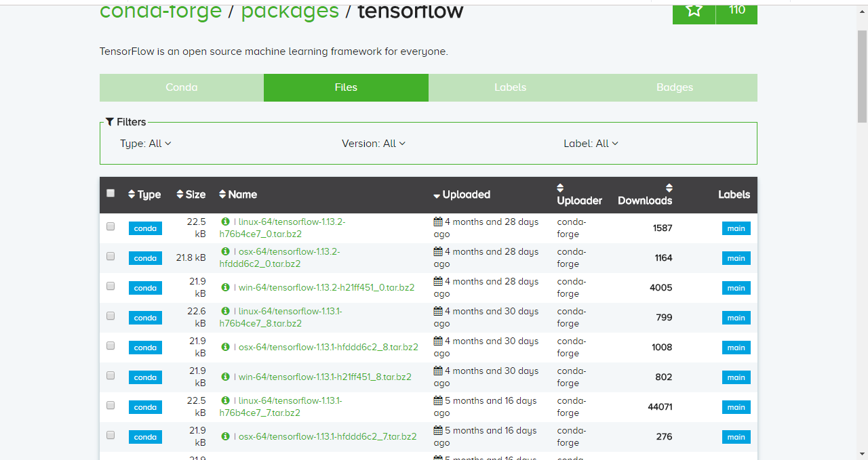The image size is (868, 460).
Task: Open conda-forge breadcrumb link
Action: [161, 11]
